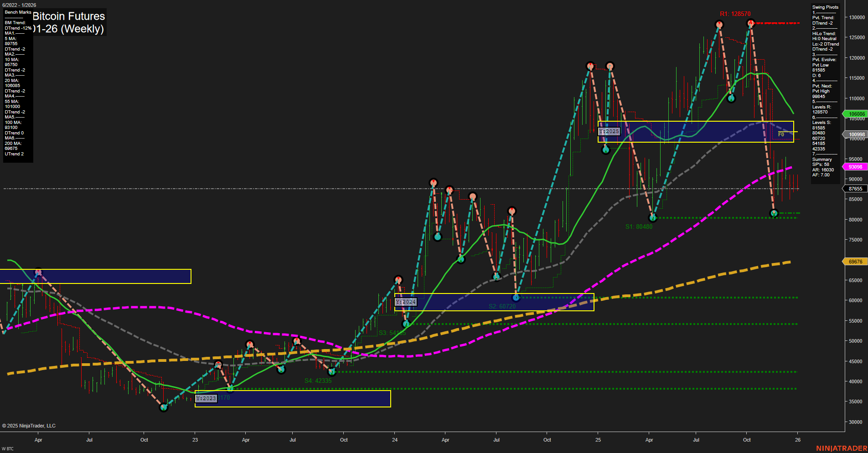This screenshot has height=453, width=868.
Task: Click the gray 100998 marker on the price axis
Action: point(855,134)
